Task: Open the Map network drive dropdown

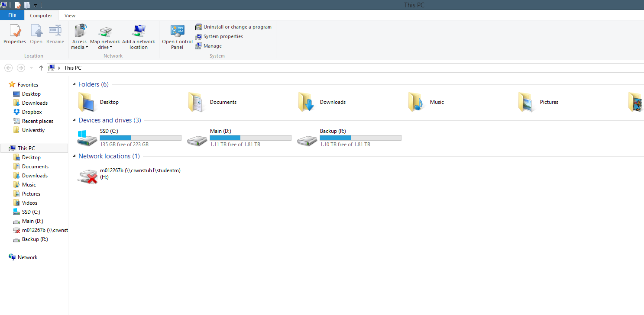Action: [x=105, y=37]
